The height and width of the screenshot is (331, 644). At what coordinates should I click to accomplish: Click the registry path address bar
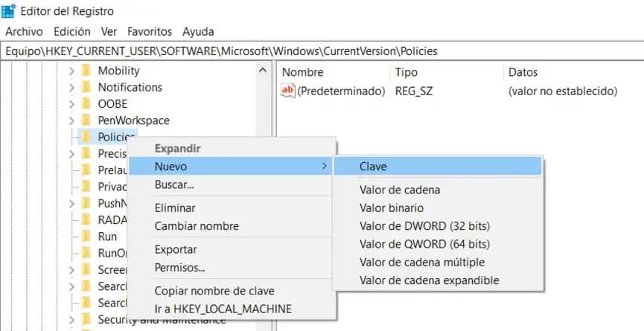coord(322,51)
